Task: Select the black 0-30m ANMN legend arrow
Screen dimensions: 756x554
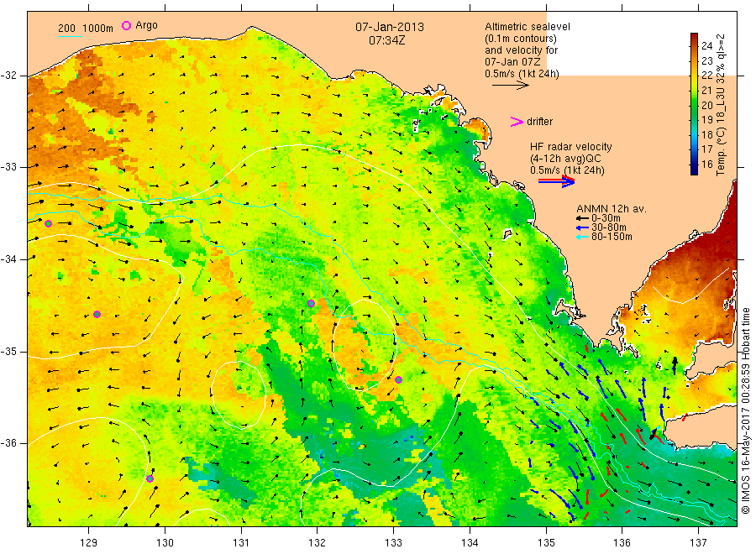Action: point(582,219)
